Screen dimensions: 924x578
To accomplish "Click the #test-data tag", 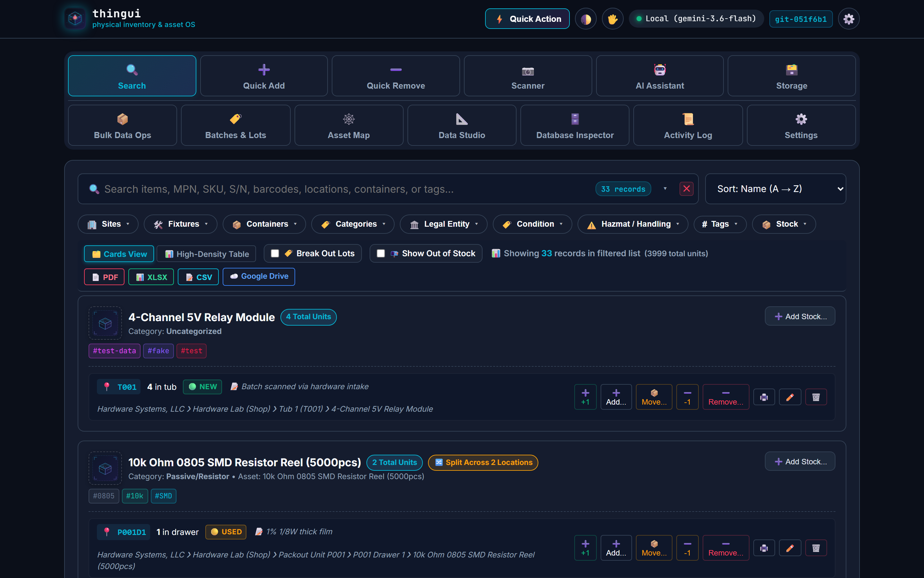I will (115, 351).
